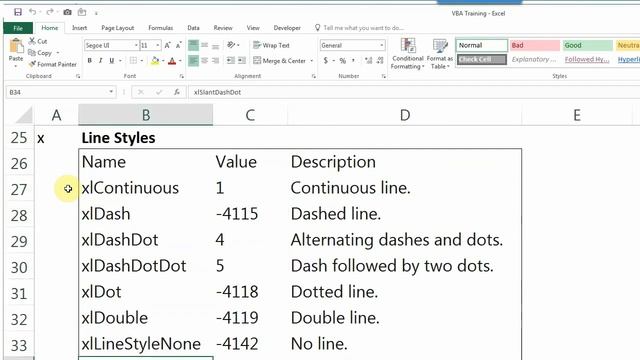
Task: Apply the Explanatory cell style
Action: 535,60
